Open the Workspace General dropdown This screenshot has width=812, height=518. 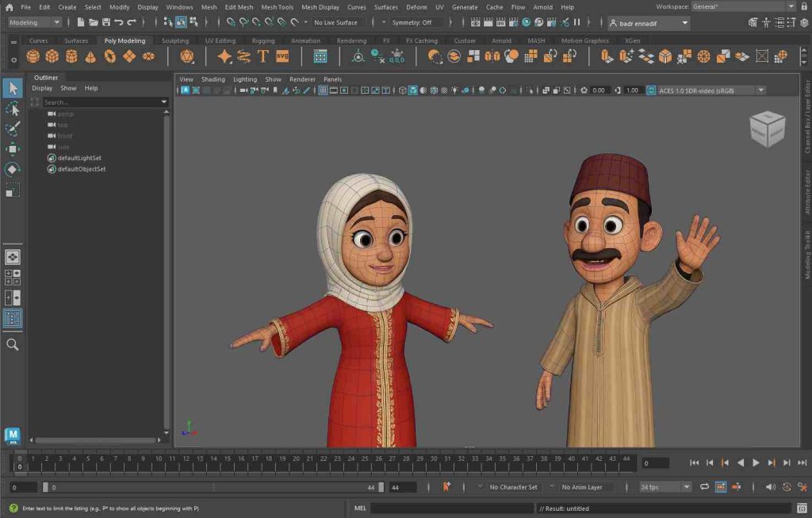pyautogui.click(x=743, y=6)
